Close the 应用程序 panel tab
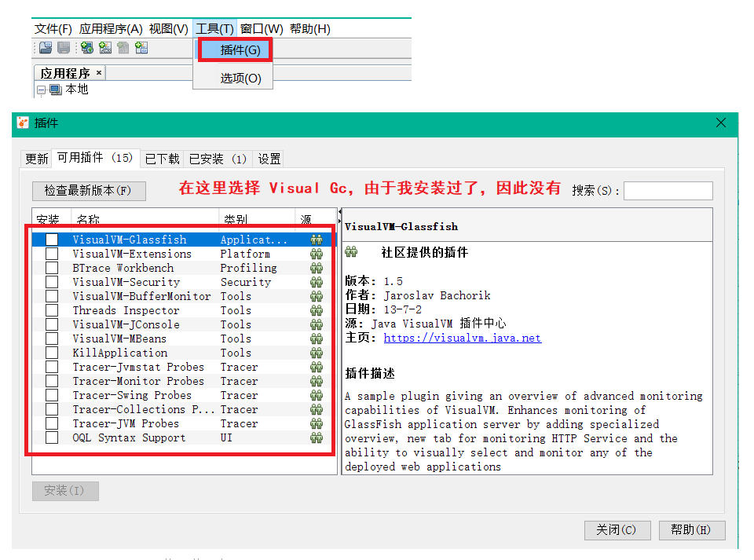This screenshot has height=560, width=754. pyautogui.click(x=99, y=72)
